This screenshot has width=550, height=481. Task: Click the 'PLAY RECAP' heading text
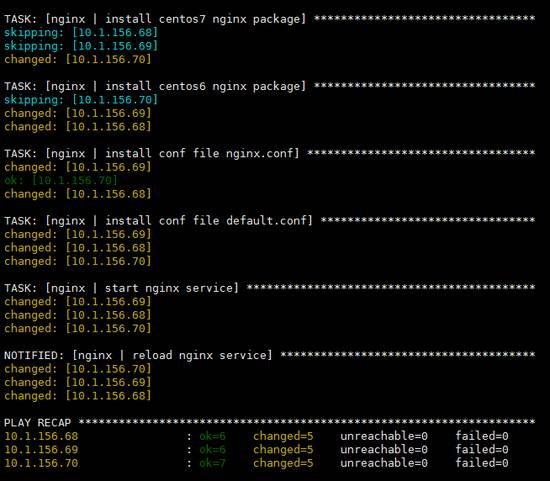click(x=38, y=423)
